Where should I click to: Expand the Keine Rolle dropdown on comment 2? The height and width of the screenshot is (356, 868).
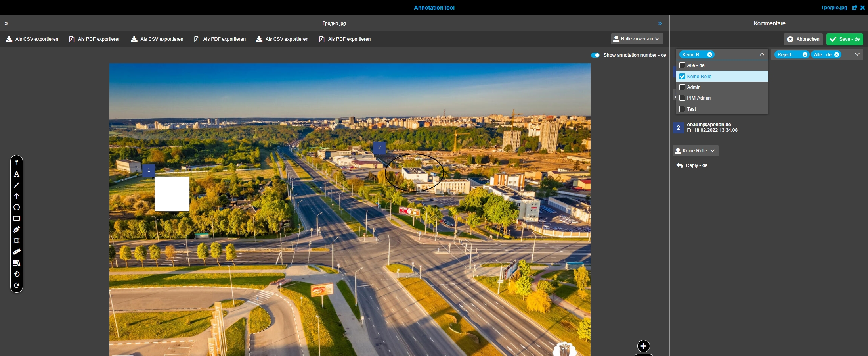[696, 151]
